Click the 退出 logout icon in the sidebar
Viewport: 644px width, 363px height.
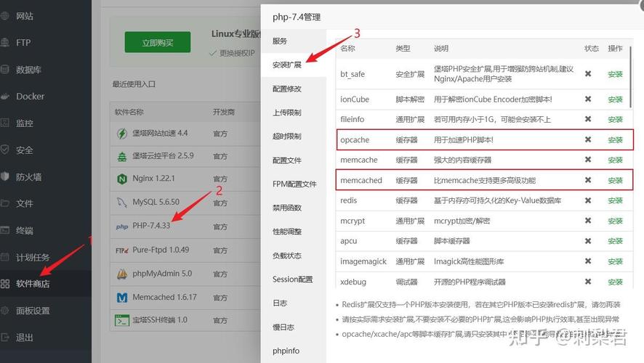[4, 338]
